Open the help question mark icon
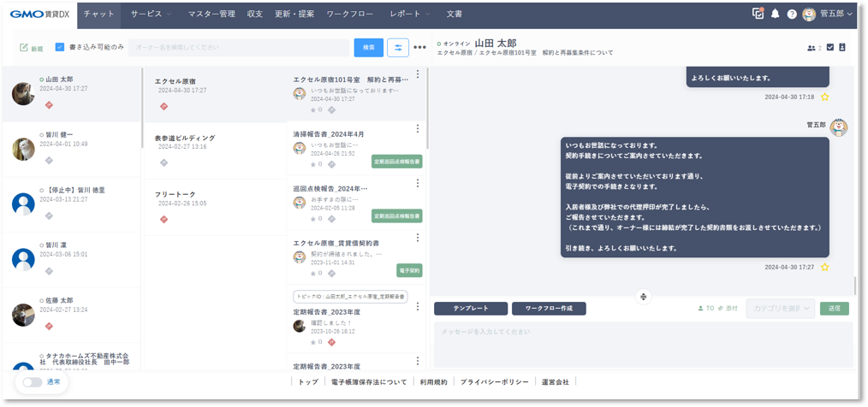868x407 pixels. coord(792,15)
